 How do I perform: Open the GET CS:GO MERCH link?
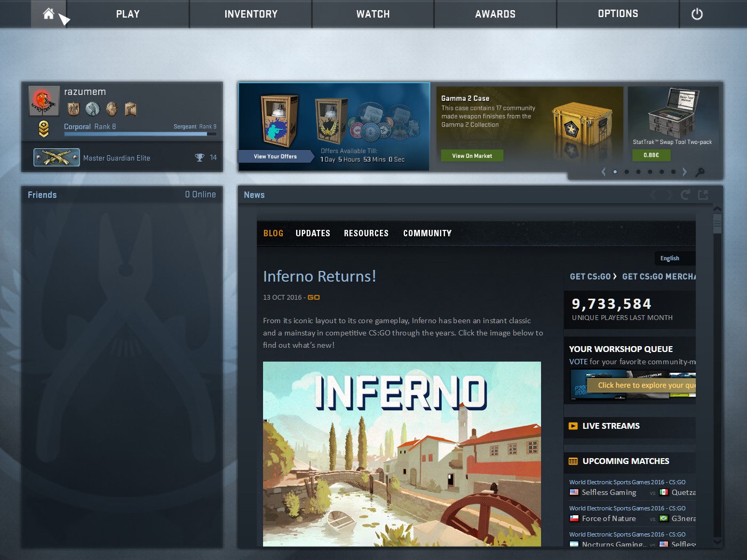point(659,276)
